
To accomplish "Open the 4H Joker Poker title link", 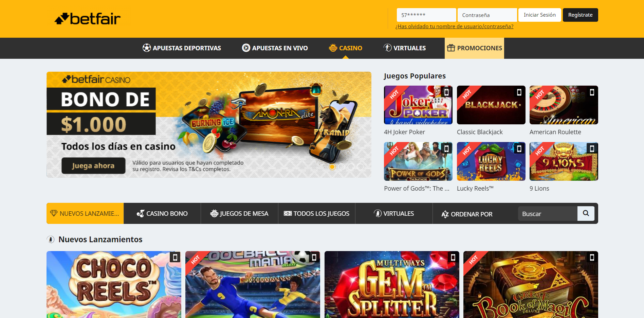I will [x=404, y=132].
